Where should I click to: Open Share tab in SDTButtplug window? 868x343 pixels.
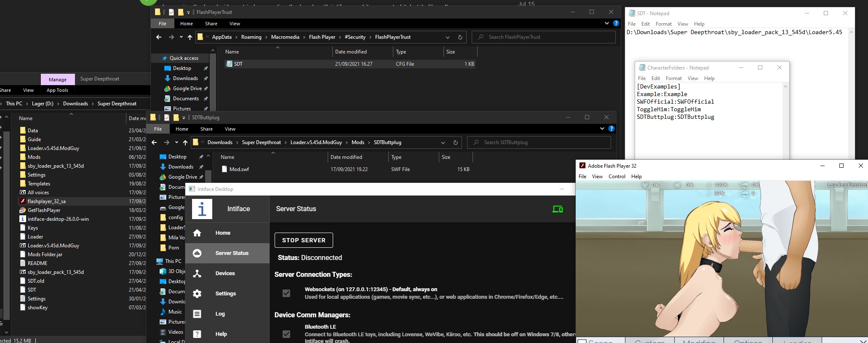coord(206,129)
